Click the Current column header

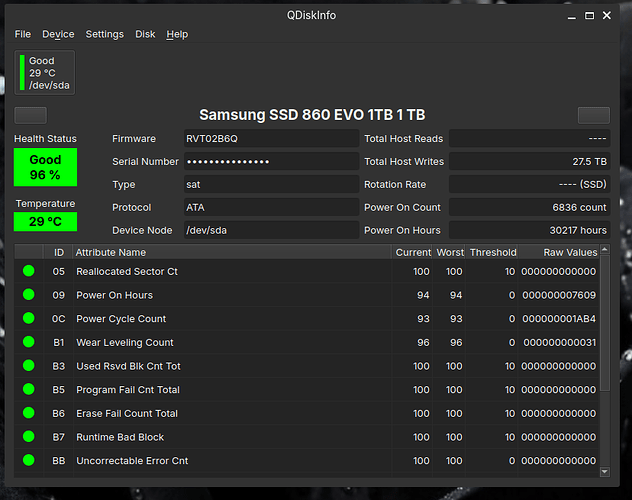pos(412,252)
